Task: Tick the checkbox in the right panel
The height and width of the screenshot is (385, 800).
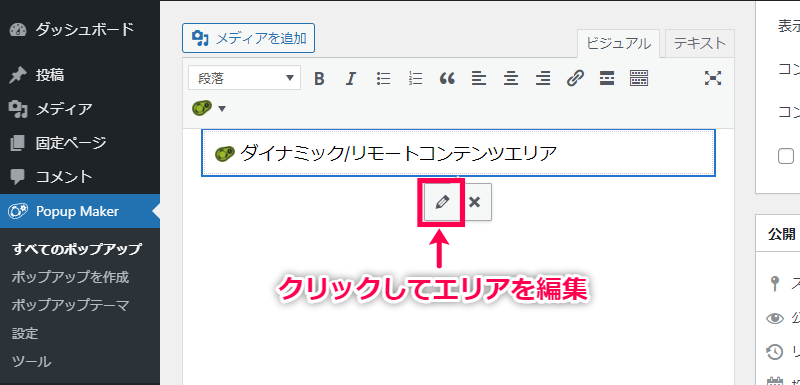Action: [x=786, y=156]
